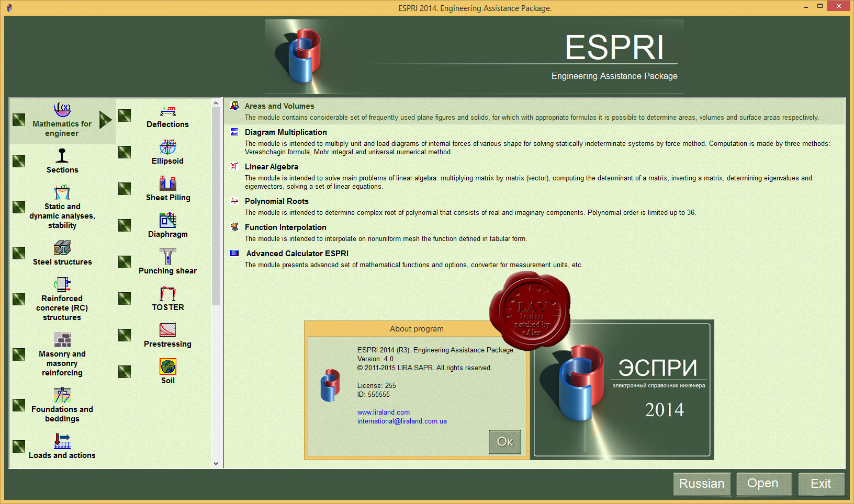Select the TOSTER module icon
This screenshot has width=854, height=504.
[x=167, y=293]
